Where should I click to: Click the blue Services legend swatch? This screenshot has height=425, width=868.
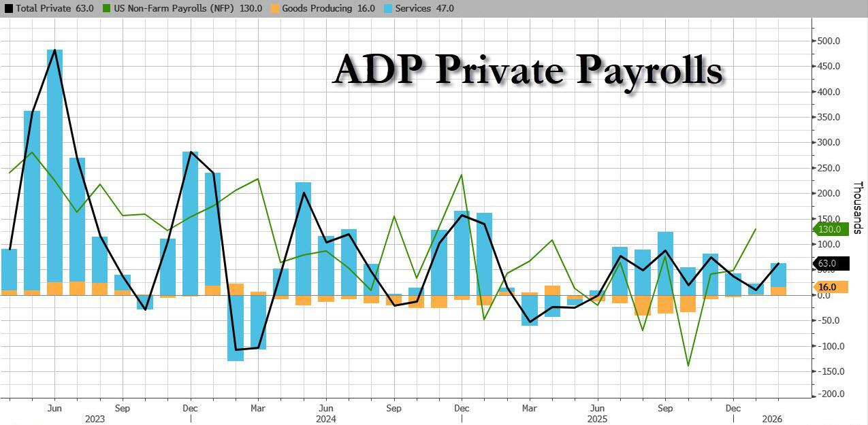pos(379,8)
